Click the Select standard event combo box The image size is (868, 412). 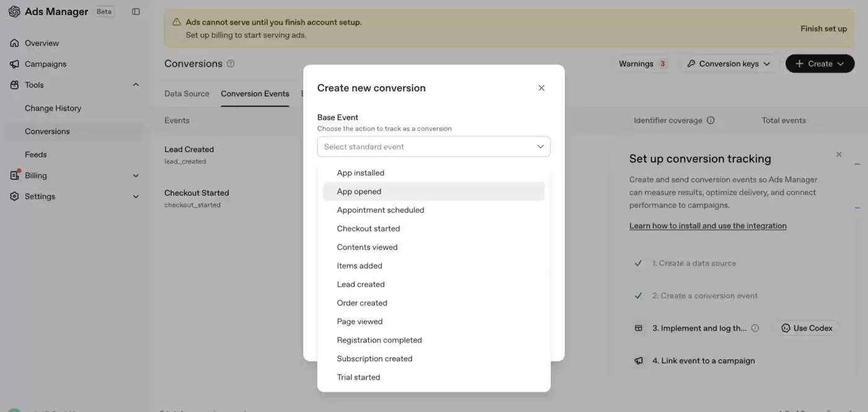point(433,147)
